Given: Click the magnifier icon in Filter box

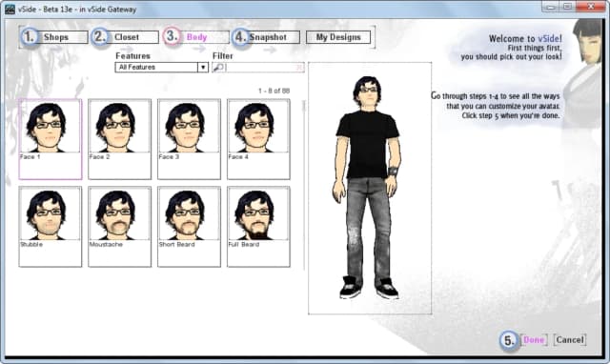Looking at the screenshot, I should point(218,68).
